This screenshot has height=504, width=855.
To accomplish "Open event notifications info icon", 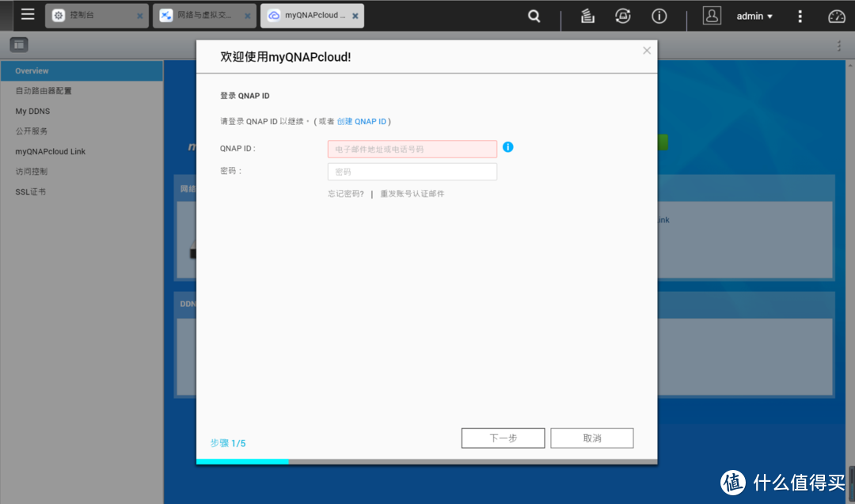I will point(659,17).
